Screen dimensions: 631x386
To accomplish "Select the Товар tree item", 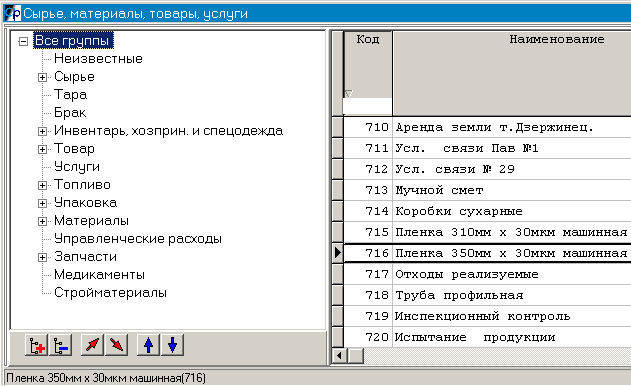I will [74, 149].
